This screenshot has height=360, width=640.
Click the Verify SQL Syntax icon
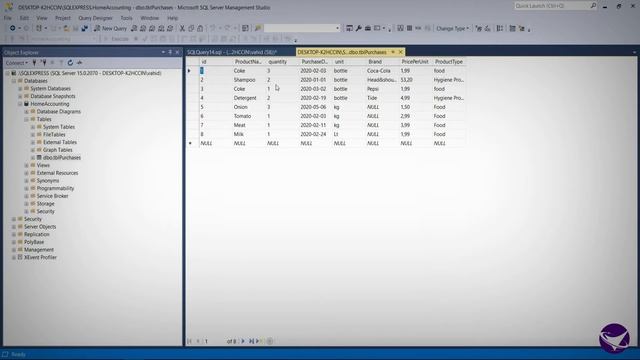[x=487, y=28]
